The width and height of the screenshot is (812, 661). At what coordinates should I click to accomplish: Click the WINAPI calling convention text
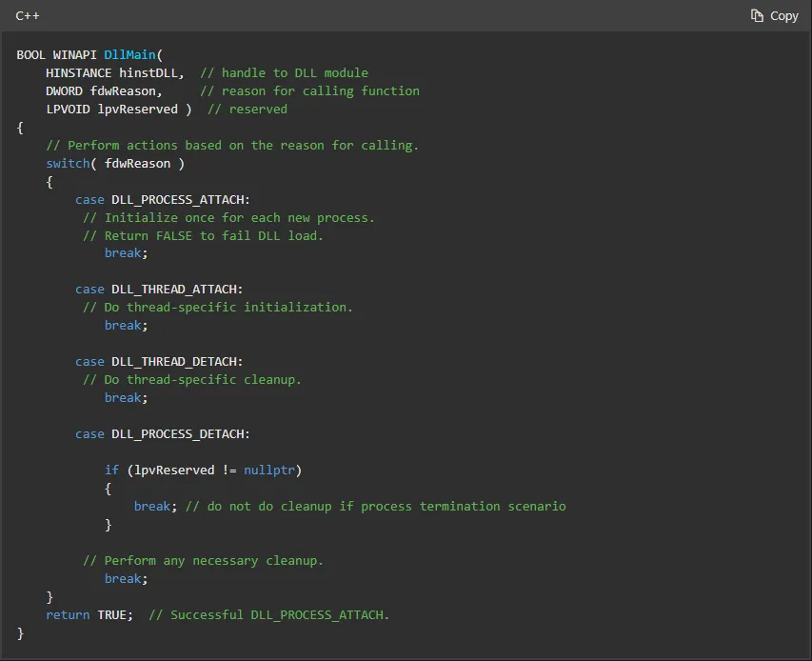click(x=74, y=54)
